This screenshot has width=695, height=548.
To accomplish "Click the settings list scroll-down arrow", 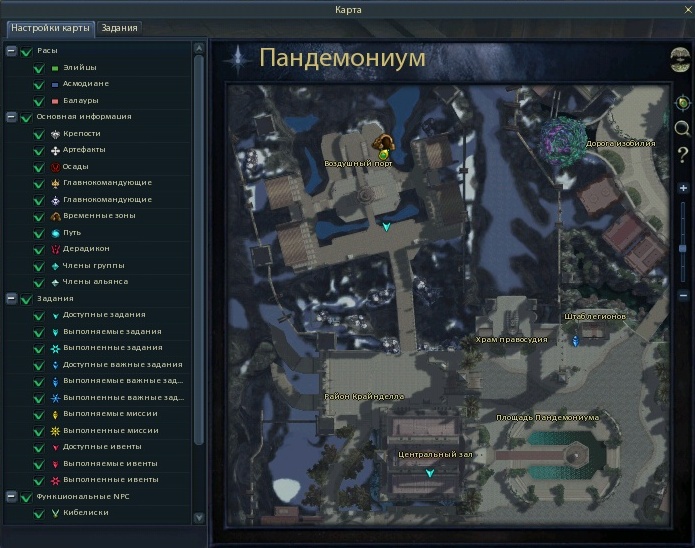I will point(199,517).
